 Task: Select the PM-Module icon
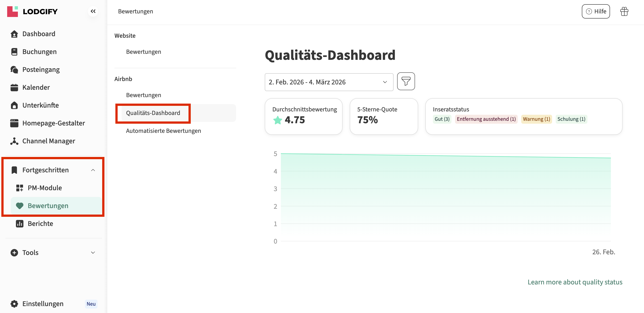19,188
